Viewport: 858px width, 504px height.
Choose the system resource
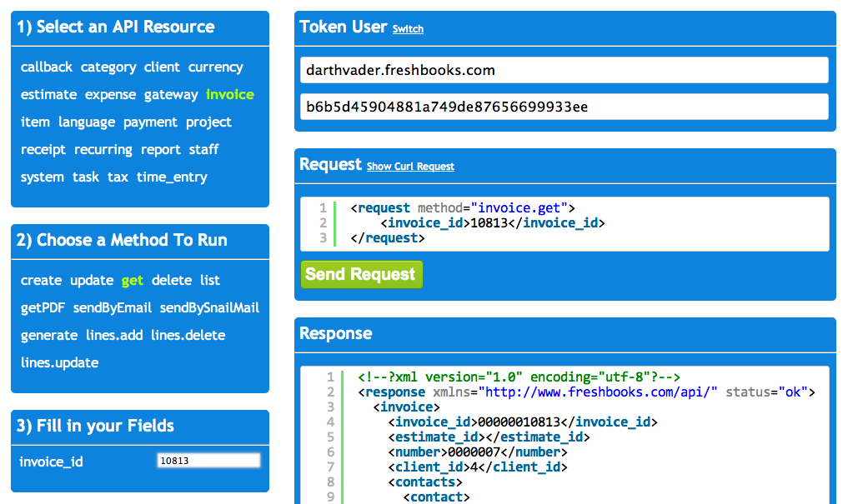coord(43,177)
